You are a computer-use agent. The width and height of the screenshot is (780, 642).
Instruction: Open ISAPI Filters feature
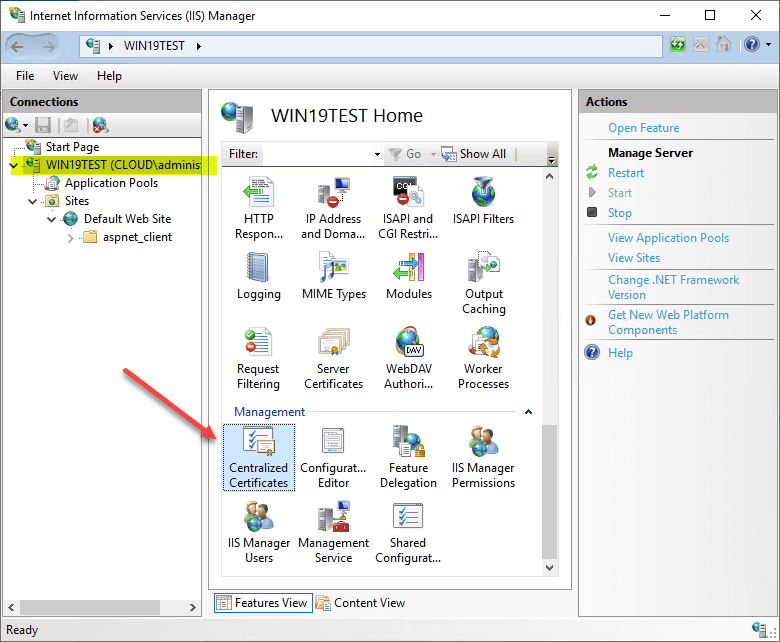pyautogui.click(x=483, y=201)
